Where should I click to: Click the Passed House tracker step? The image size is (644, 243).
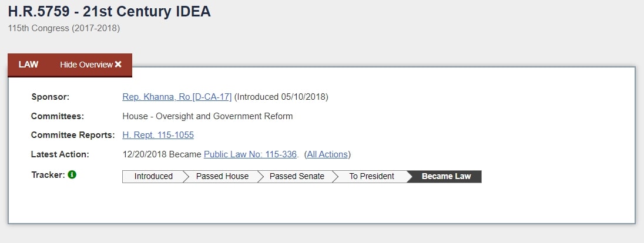(x=222, y=177)
